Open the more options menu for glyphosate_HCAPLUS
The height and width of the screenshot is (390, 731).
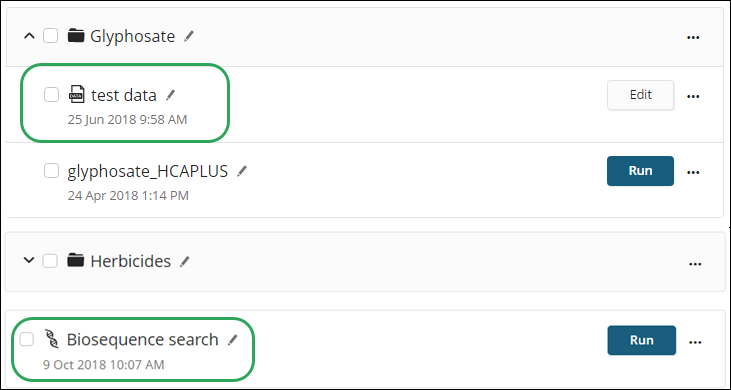coord(693,172)
